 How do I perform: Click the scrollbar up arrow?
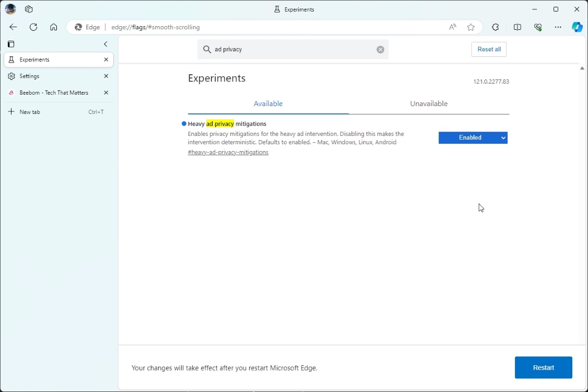[582, 67]
